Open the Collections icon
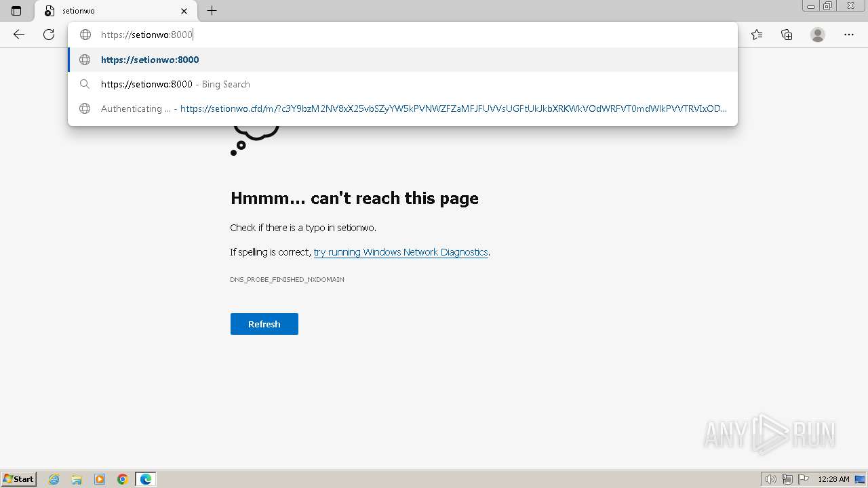The width and height of the screenshot is (868, 488). (787, 35)
